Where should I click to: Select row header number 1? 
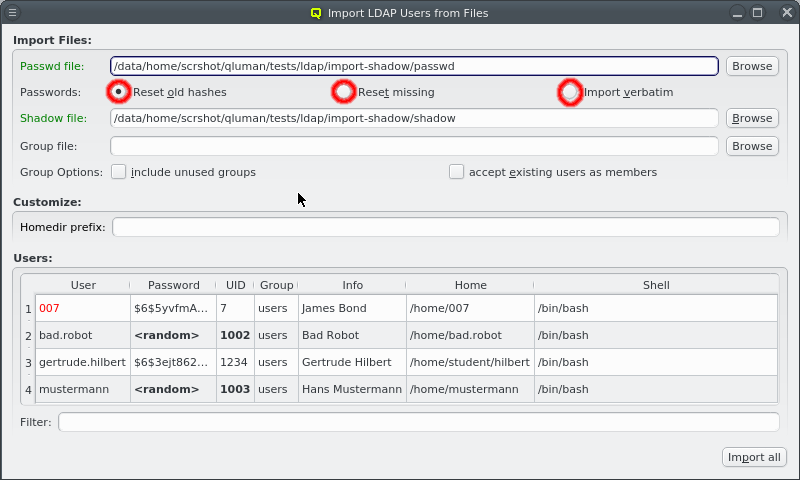28,309
